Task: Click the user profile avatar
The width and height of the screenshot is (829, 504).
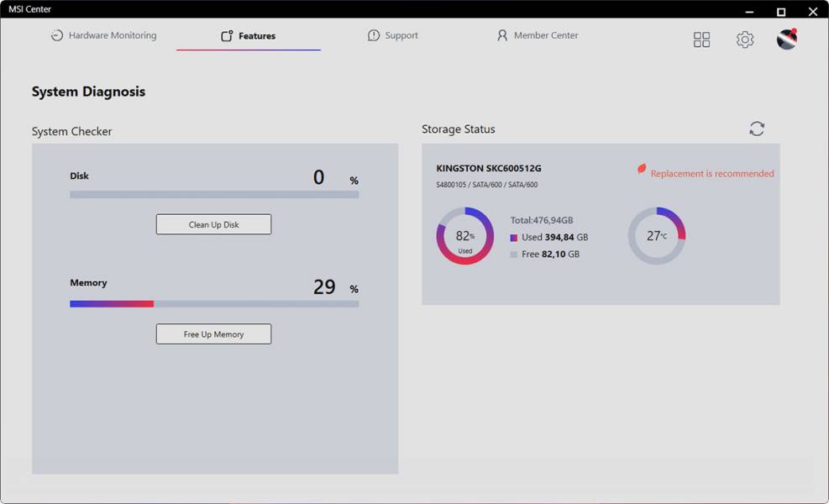Action: point(786,39)
